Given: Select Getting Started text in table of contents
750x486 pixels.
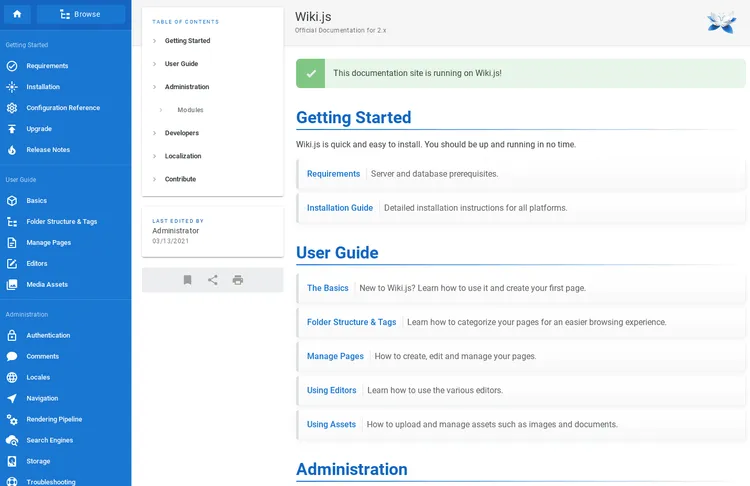Looking at the screenshot, I should (188, 41).
